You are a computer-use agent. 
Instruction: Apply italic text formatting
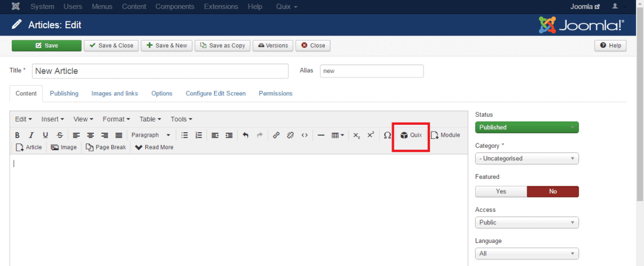[31, 136]
